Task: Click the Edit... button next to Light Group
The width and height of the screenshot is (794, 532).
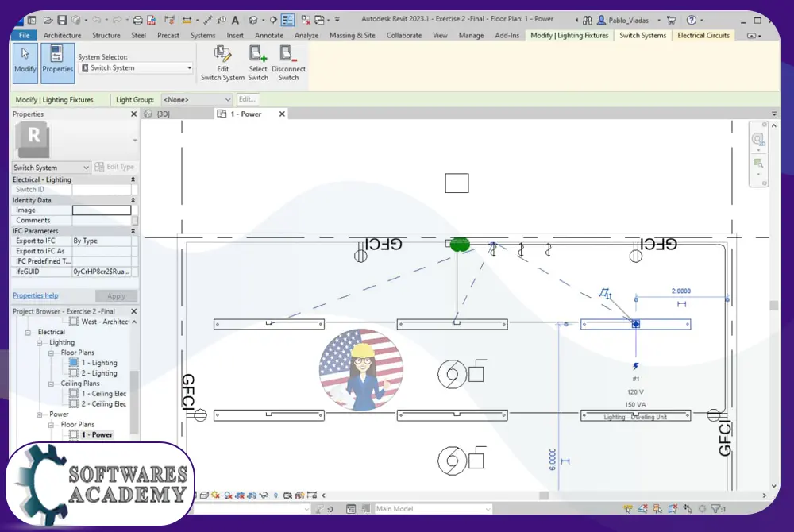Action: point(248,100)
